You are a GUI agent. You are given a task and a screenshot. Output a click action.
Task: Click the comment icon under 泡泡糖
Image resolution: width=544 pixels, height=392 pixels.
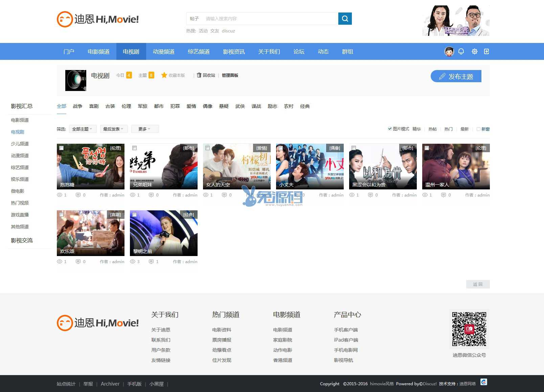coord(78,195)
